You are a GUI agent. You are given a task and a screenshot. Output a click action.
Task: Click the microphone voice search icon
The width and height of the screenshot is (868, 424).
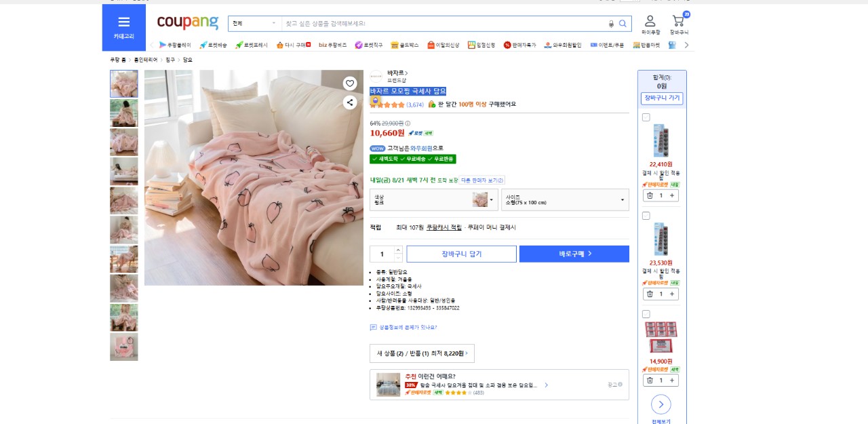pyautogui.click(x=611, y=24)
